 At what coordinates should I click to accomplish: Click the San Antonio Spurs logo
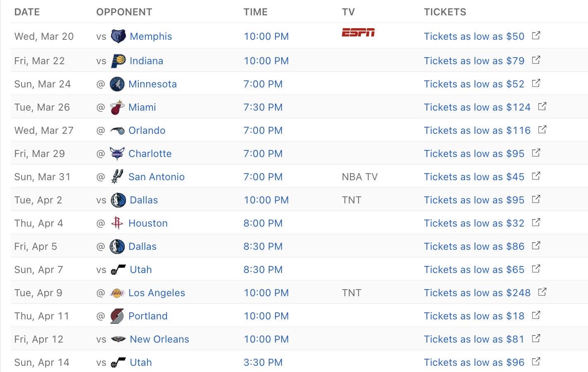coord(117,177)
